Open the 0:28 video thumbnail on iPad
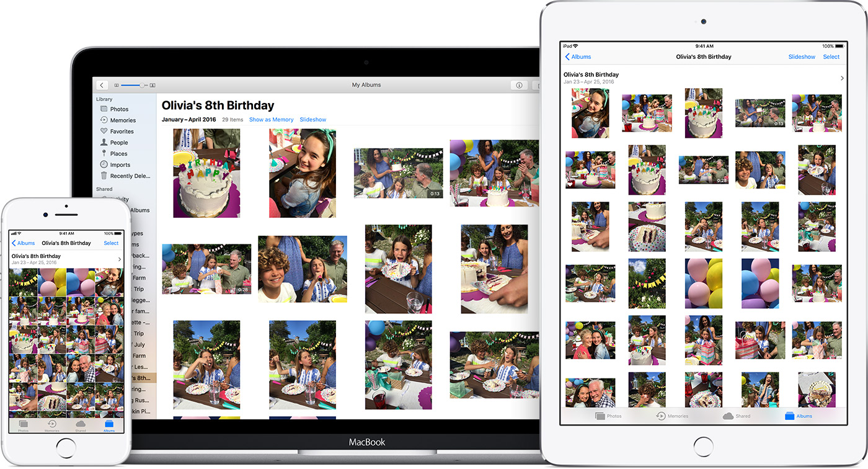The image size is (868, 469). click(x=704, y=170)
